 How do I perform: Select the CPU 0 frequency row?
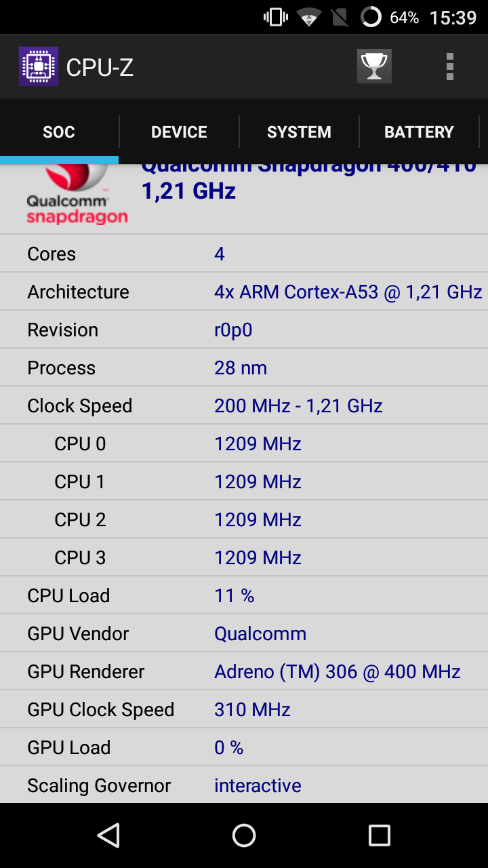pyautogui.click(x=244, y=443)
